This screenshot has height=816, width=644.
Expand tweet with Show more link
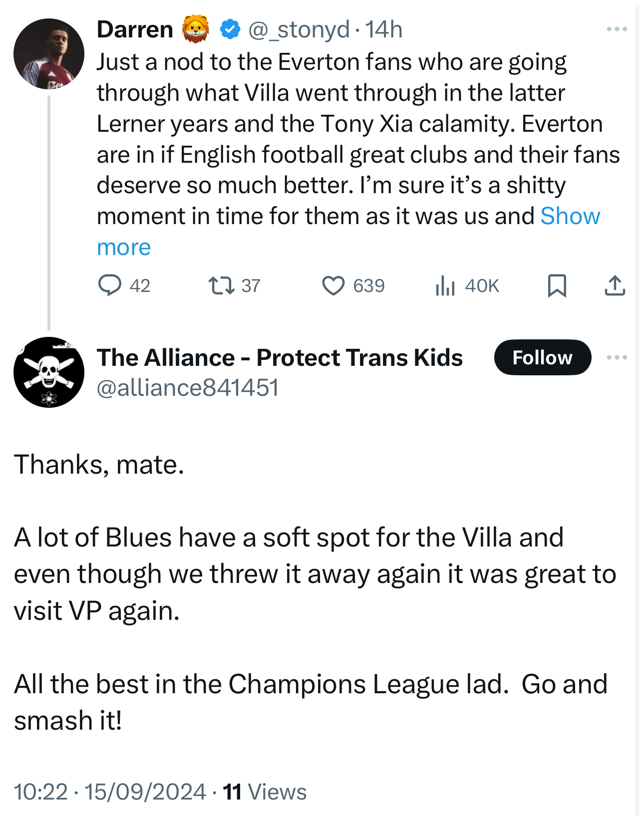coord(570,216)
